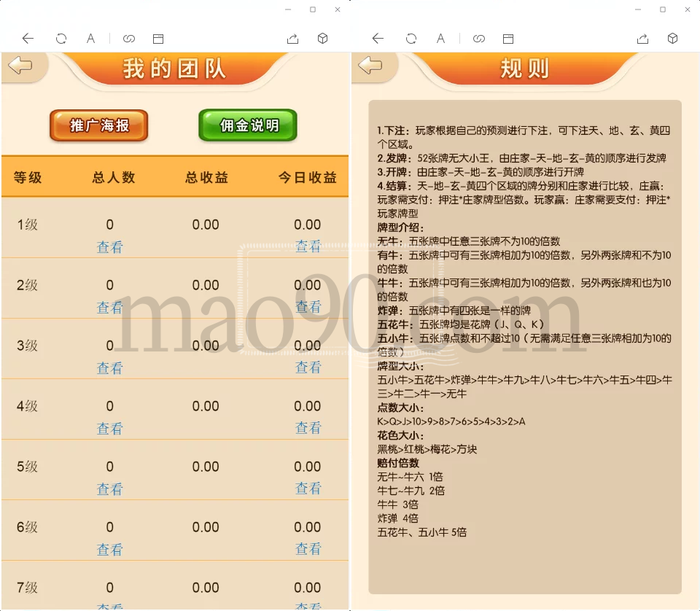This screenshot has width=700, height=611.
Task: Click 查看 under 3级 今日收益
Action: tap(308, 368)
